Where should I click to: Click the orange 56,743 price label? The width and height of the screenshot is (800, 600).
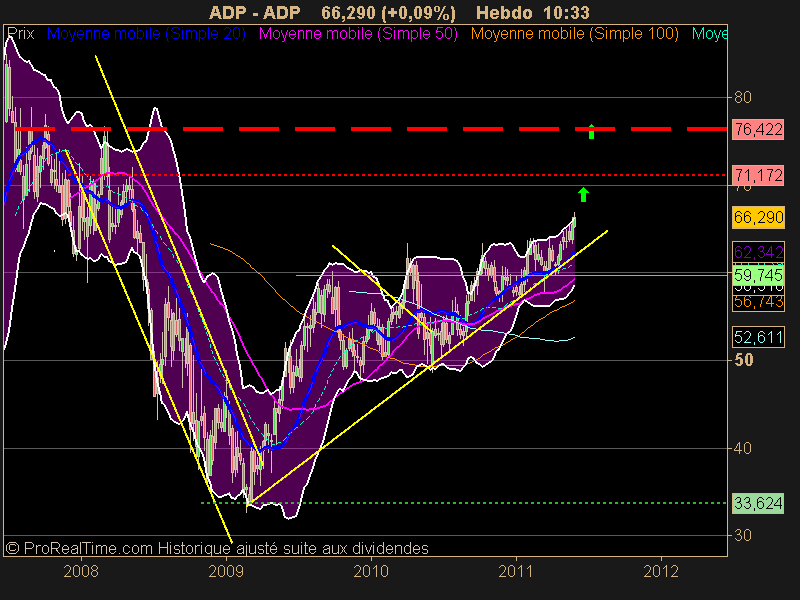coord(758,302)
